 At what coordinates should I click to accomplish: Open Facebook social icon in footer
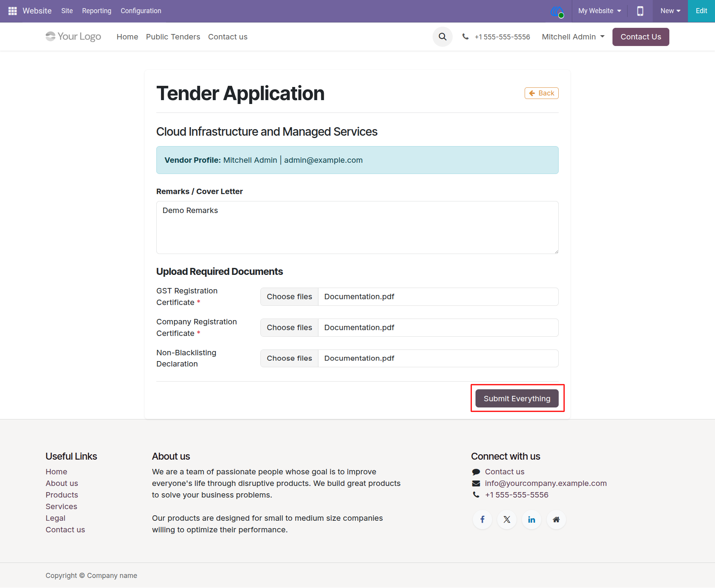tap(482, 520)
